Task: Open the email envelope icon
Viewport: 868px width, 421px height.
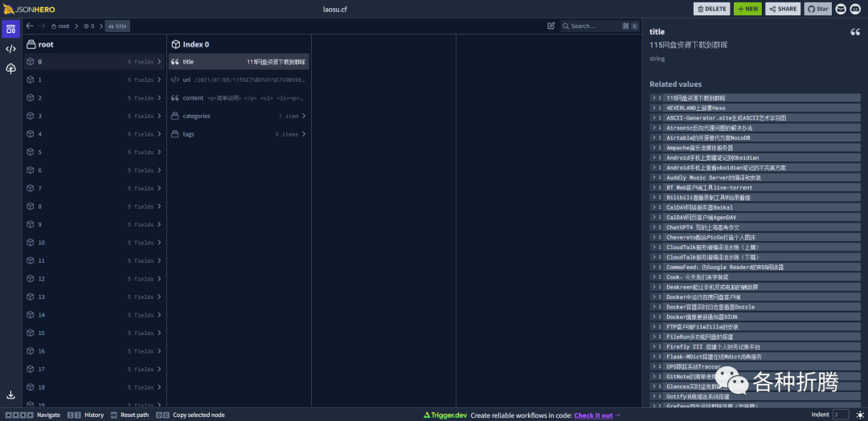Action: (x=841, y=9)
